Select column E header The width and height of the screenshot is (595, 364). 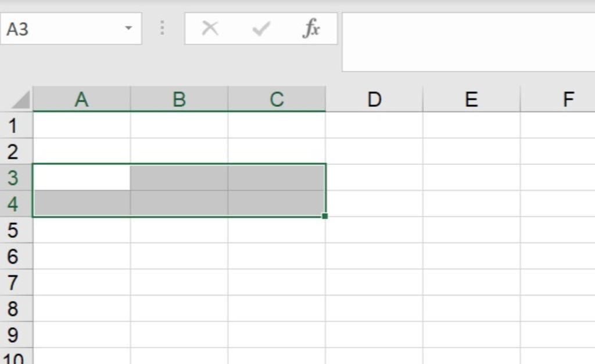(471, 99)
